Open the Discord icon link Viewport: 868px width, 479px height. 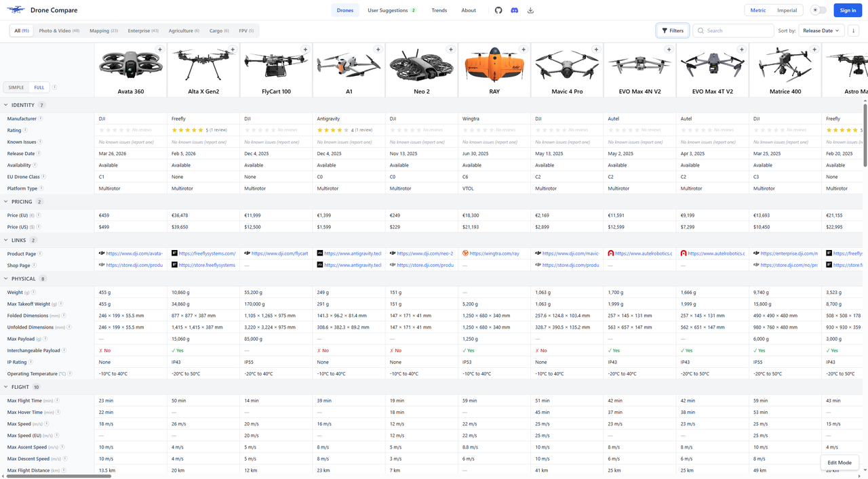(515, 10)
